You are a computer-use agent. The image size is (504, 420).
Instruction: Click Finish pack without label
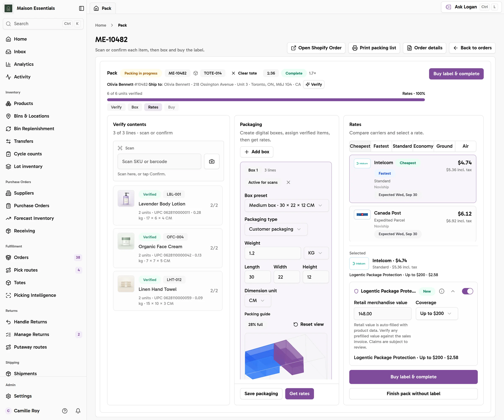[x=413, y=394]
